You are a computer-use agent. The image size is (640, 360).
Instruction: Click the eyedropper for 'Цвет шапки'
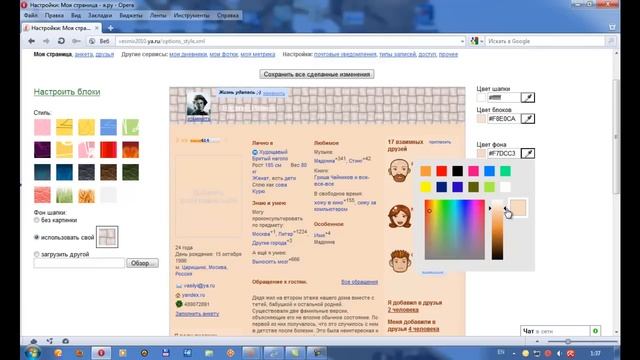click(x=528, y=98)
